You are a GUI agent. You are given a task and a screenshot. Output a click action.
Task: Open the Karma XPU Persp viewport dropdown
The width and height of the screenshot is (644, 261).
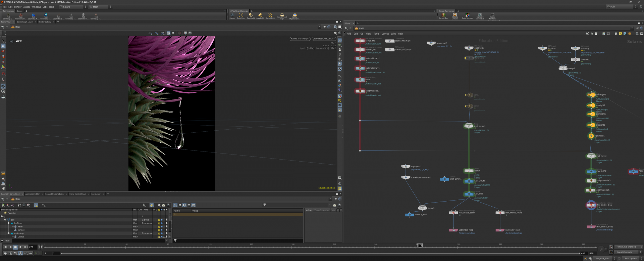300,39
